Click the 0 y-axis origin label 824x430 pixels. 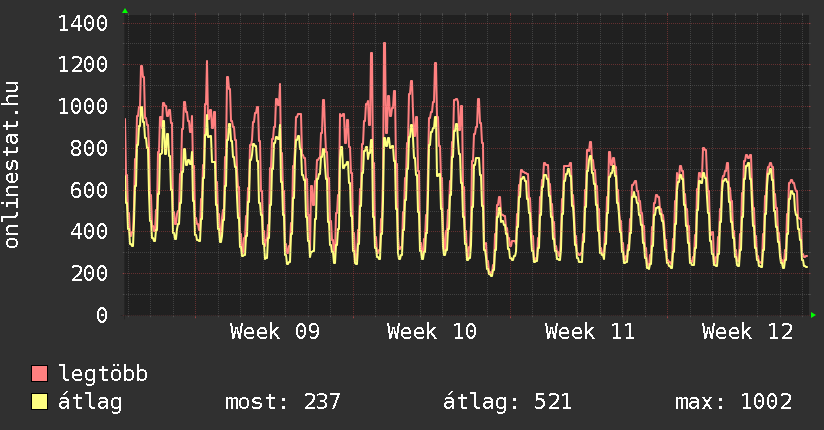pos(101,316)
